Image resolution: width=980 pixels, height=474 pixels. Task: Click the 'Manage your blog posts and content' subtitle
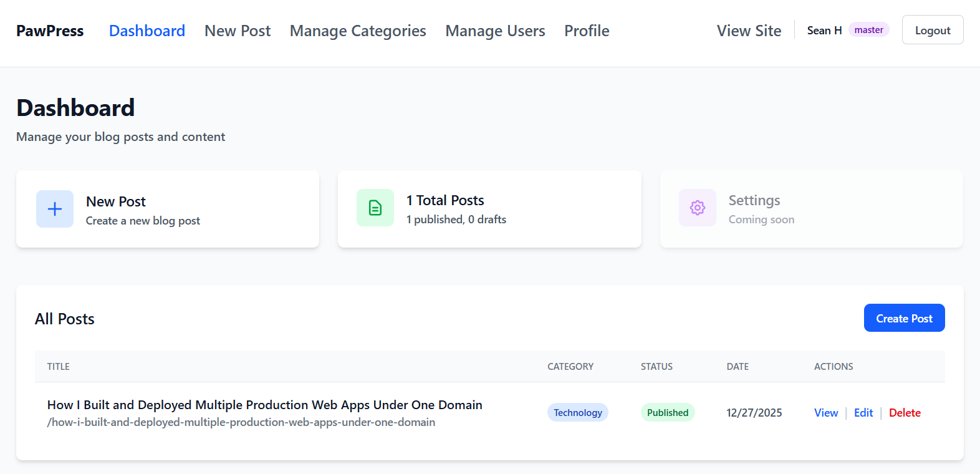120,137
